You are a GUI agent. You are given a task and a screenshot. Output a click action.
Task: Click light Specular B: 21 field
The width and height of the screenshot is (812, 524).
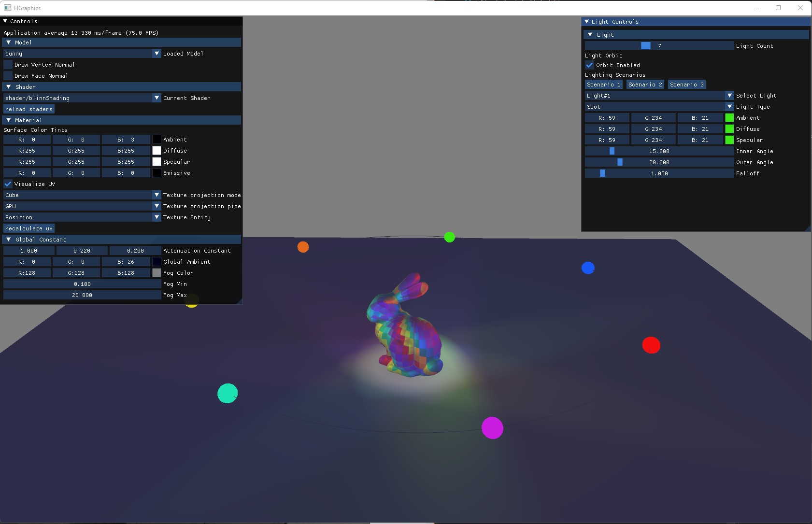point(700,140)
